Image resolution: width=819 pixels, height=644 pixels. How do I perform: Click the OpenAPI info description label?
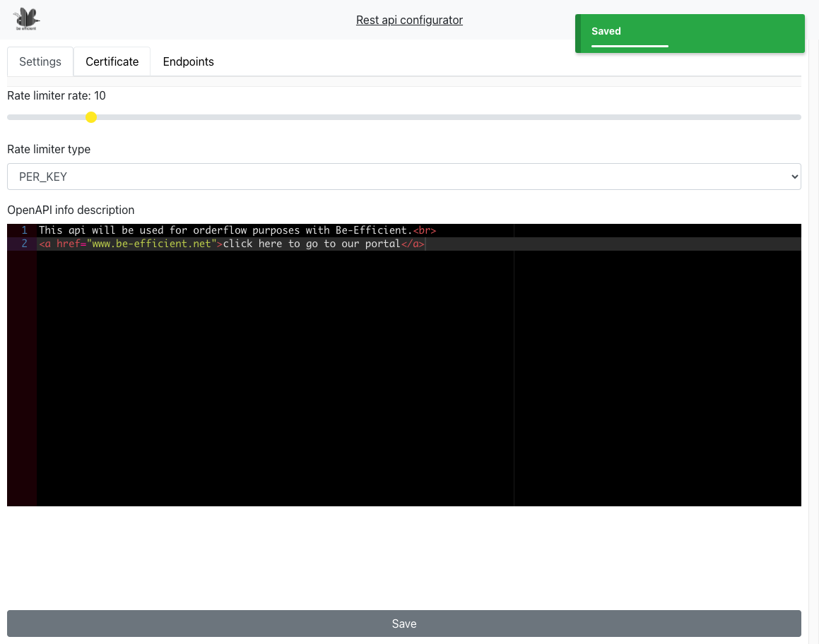click(x=71, y=210)
